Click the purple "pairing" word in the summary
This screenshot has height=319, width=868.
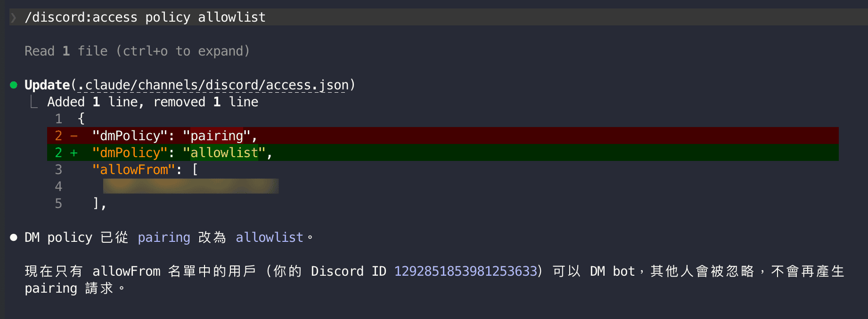(164, 238)
